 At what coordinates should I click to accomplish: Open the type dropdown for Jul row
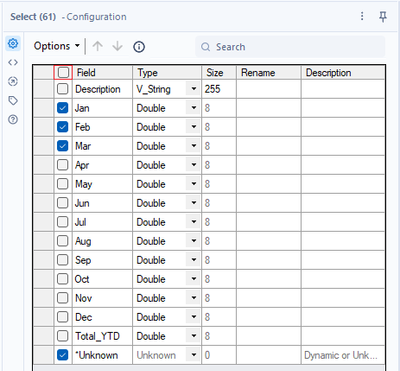tap(193, 222)
